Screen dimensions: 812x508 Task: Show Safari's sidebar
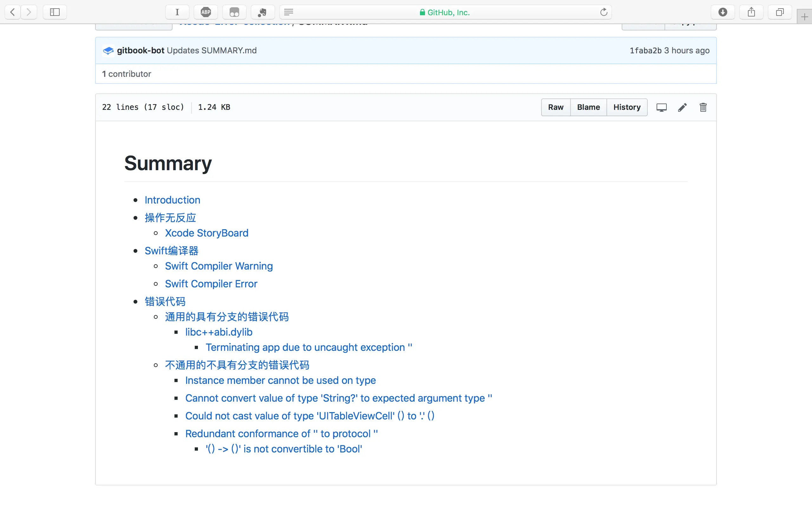[55, 12]
